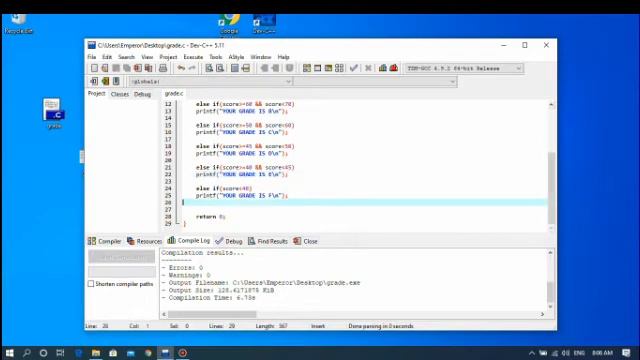Click the Rebuild All toolbar icon
Image resolution: width=640 pixels, height=360 pixels.
point(339,68)
